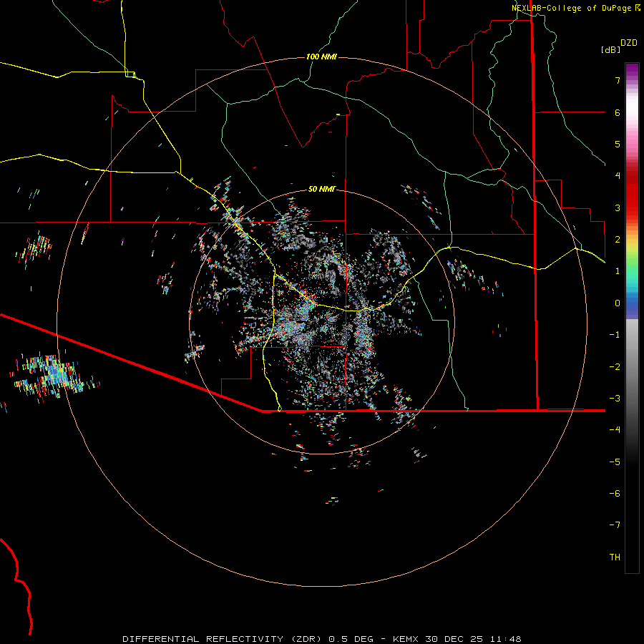The image size is (644, 644).
Task: Click the 100 NMI range ring label
Action: [321, 57]
